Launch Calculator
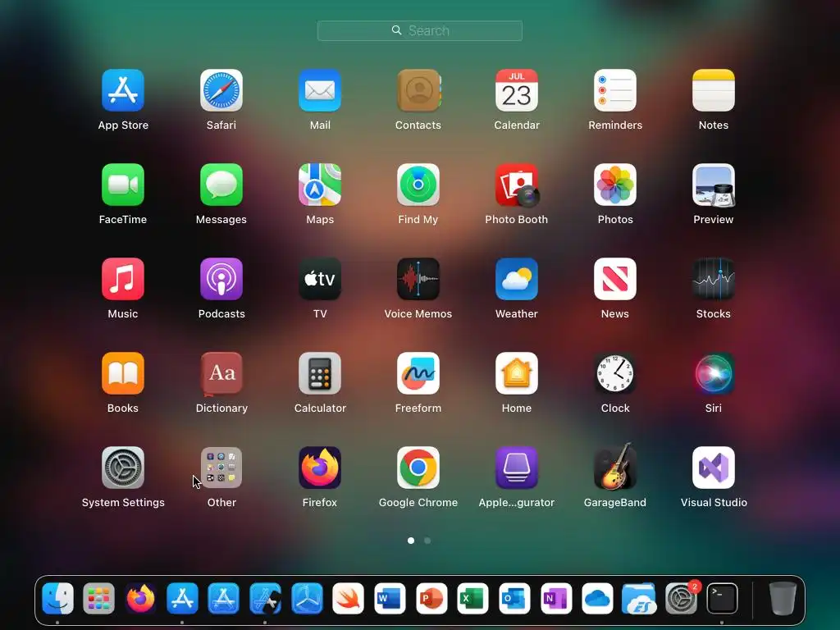This screenshot has width=840, height=630. coord(320,373)
